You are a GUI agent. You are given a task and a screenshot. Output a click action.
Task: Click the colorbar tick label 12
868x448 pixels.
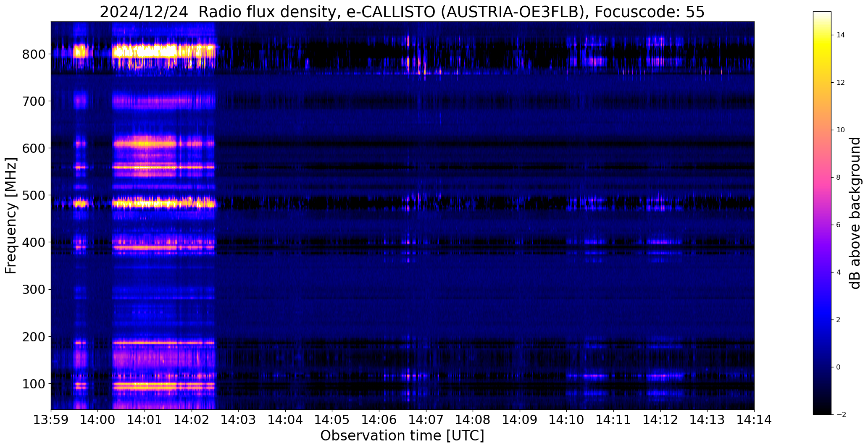pos(840,83)
